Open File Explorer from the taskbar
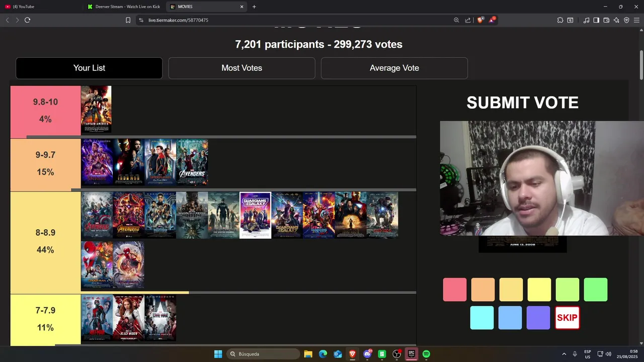The image size is (644, 362). [308, 354]
